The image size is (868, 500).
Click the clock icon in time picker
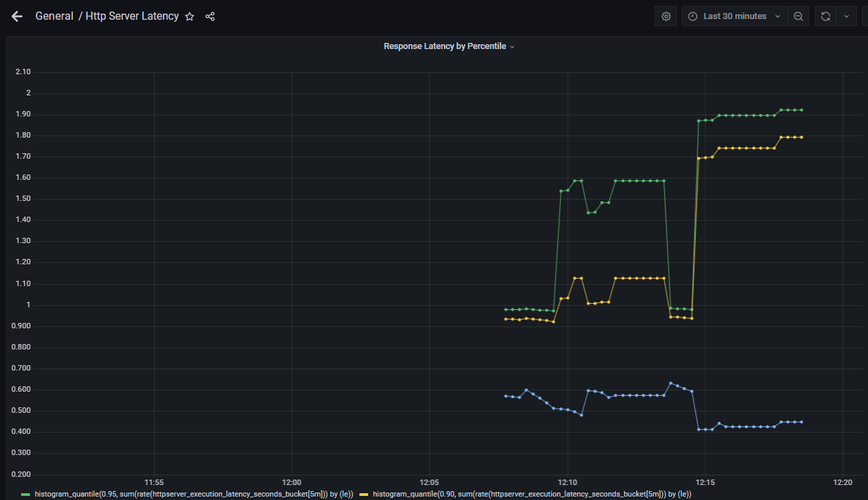(693, 16)
